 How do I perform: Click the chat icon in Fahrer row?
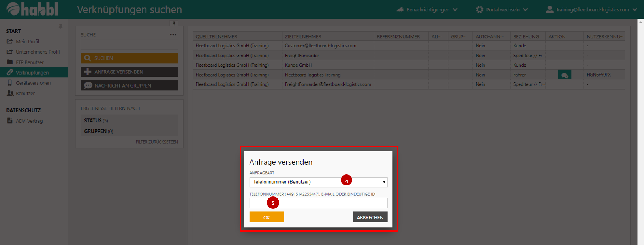click(x=564, y=75)
